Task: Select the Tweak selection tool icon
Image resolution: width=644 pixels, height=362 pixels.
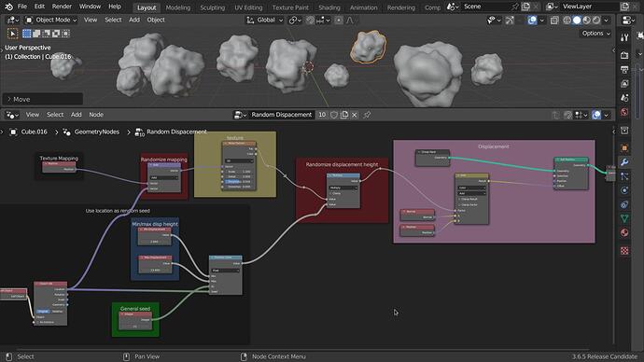Action: pyautogui.click(x=13, y=34)
